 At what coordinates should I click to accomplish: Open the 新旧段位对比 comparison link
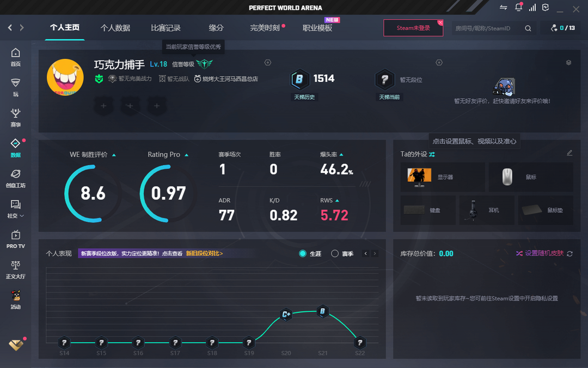(204, 254)
